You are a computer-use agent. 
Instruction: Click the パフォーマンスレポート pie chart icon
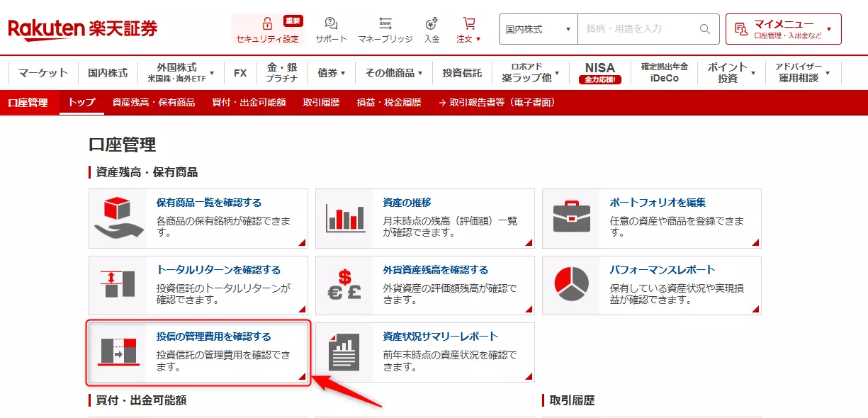click(572, 286)
